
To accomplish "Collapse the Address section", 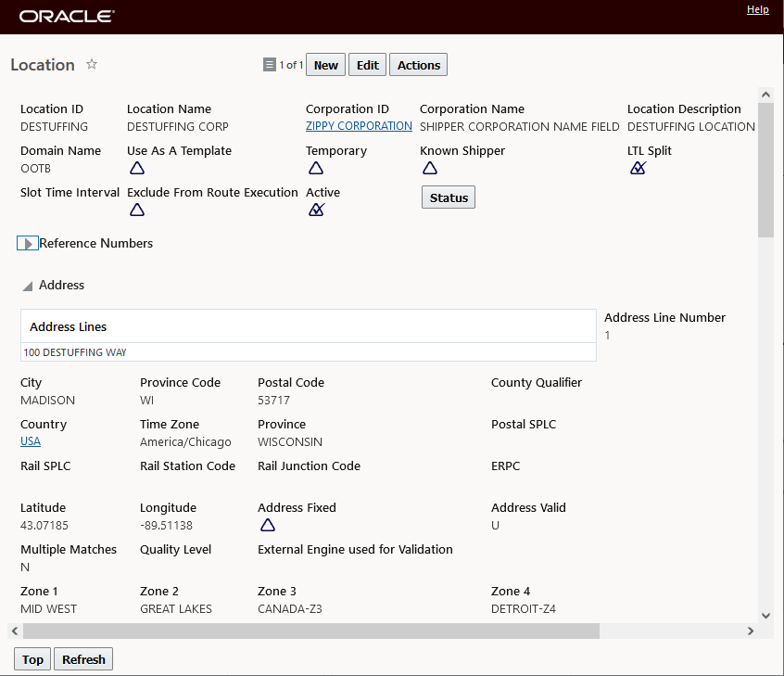I will [28, 286].
